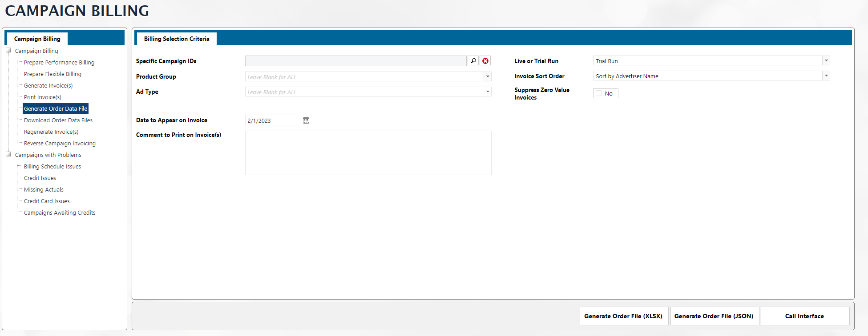Click the search magnifier for Campaign IDs
This screenshot has height=336, width=868.
[x=473, y=61]
